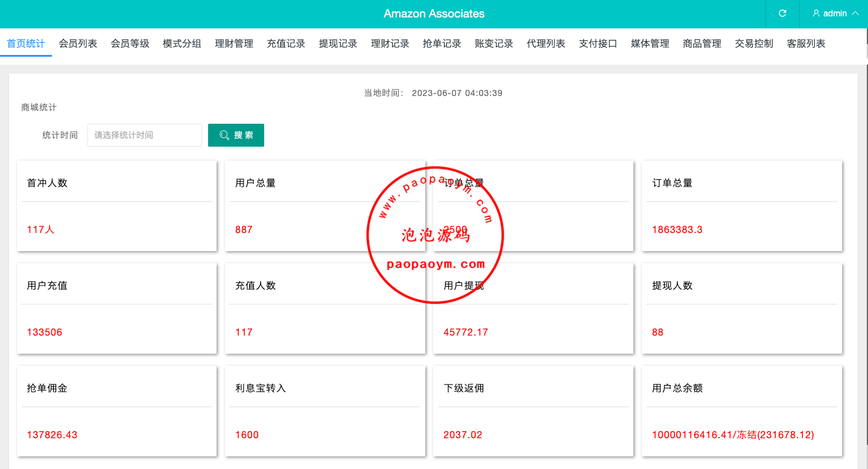Screen dimensions: 868x469
Task: Click the refresh icon in header
Action: click(782, 13)
